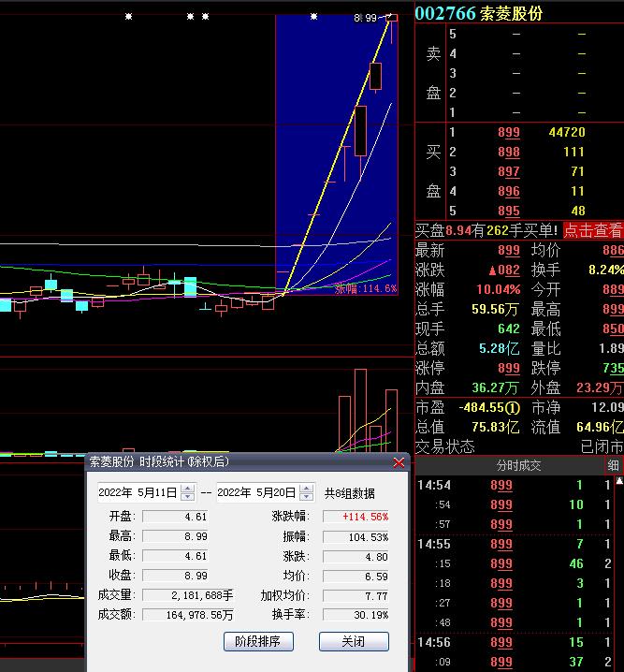Decrease the start date with down arrow
The width and height of the screenshot is (624, 672).
click(x=188, y=496)
